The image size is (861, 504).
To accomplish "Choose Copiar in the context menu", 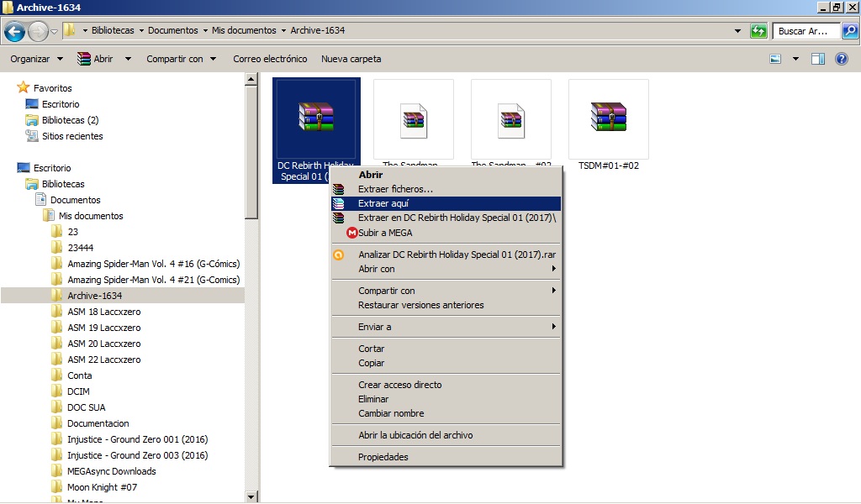I will tap(446, 363).
